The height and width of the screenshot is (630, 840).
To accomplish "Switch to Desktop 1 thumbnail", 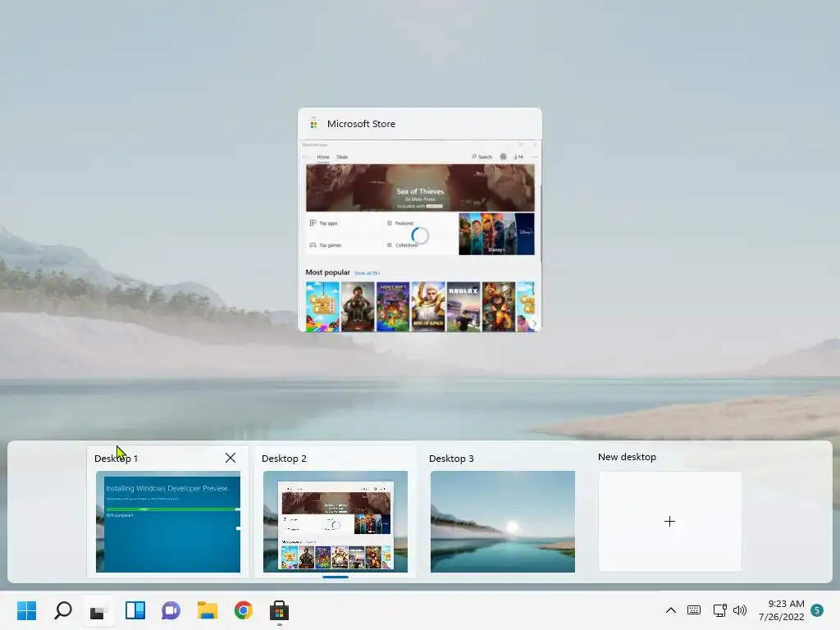I will [168, 522].
